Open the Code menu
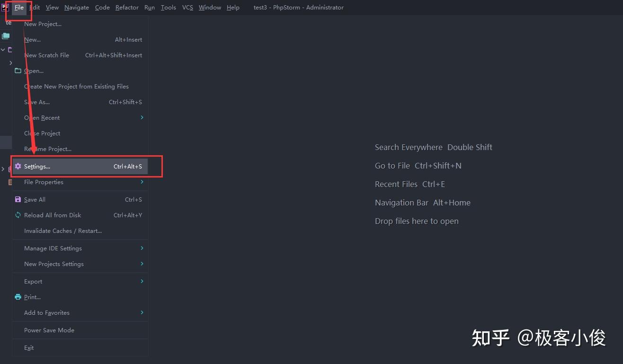 [x=102, y=7]
